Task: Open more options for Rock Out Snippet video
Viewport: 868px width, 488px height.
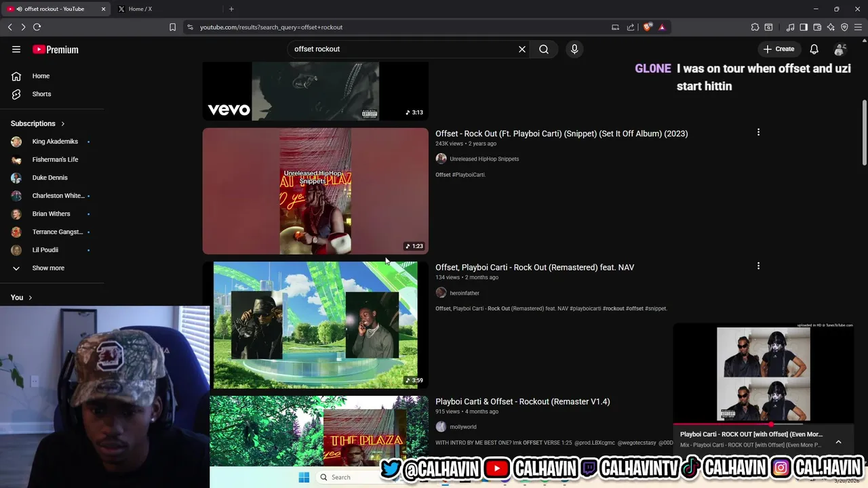Action: coord(758,132)
